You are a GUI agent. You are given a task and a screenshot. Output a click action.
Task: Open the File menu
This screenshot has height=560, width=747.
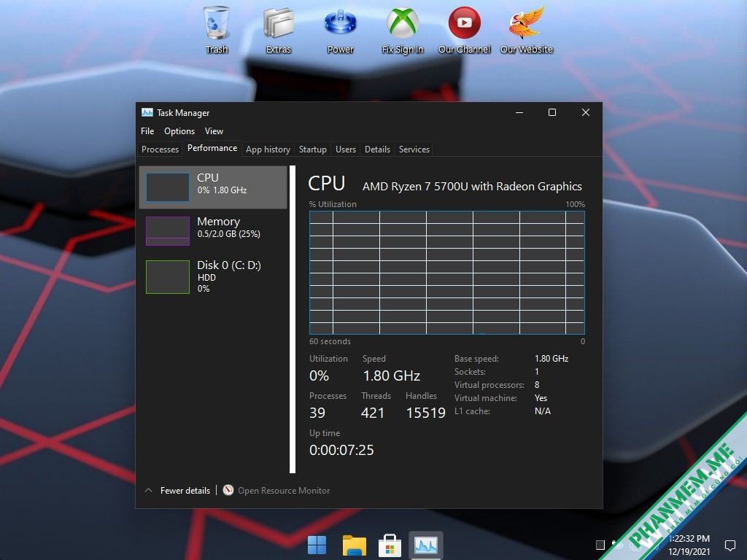pos(147,131)
